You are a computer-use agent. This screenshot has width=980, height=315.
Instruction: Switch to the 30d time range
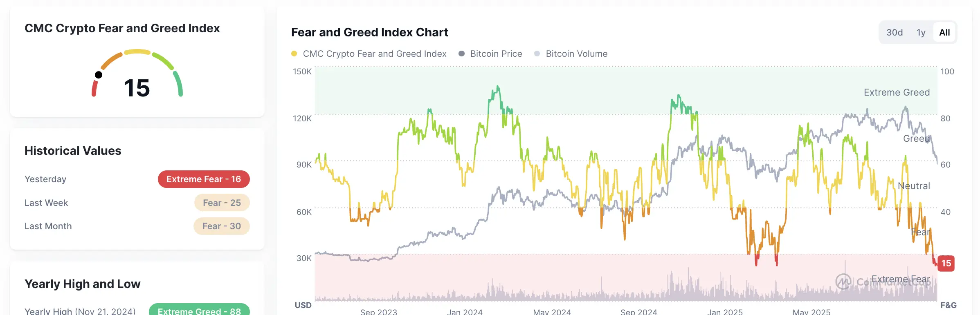(895, 32)
